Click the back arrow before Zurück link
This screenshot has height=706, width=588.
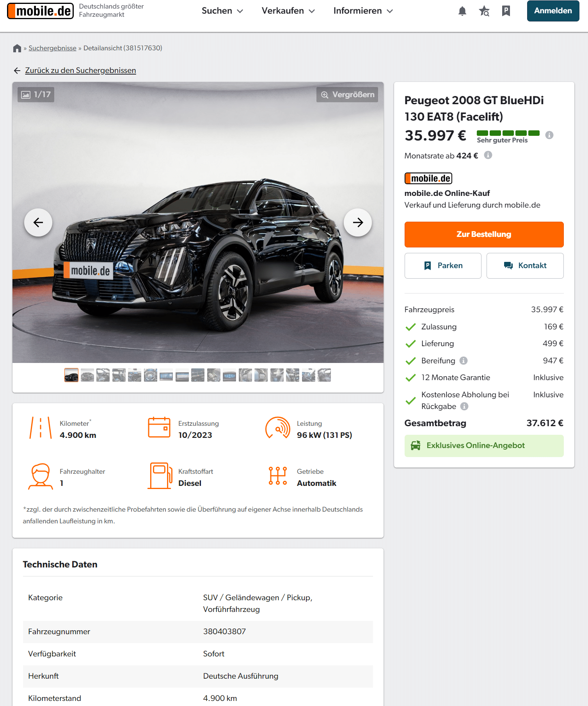click(17, 71)
